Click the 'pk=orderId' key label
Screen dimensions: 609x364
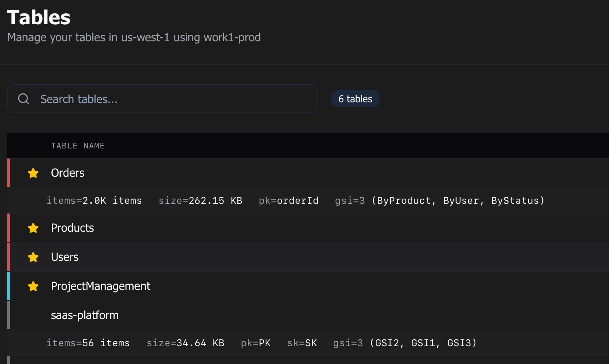click(x=289, y=201)
